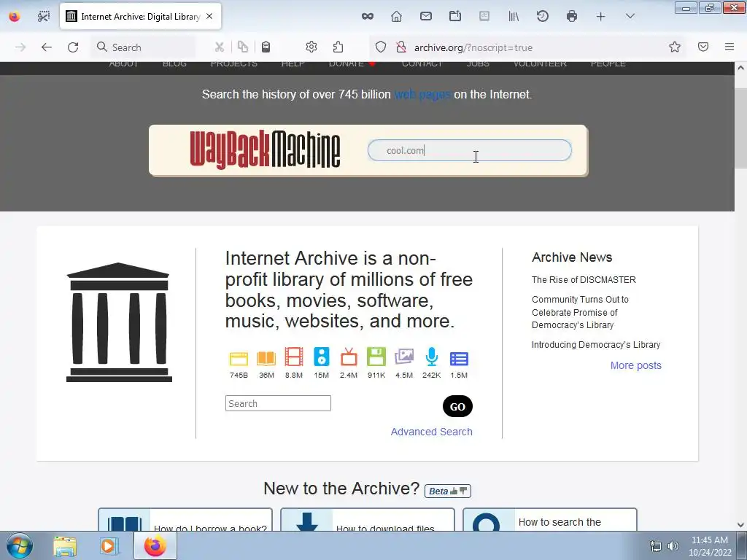Click the Wayback Machine URL field
The image size is (747, 560).
(x=470, y=150)
